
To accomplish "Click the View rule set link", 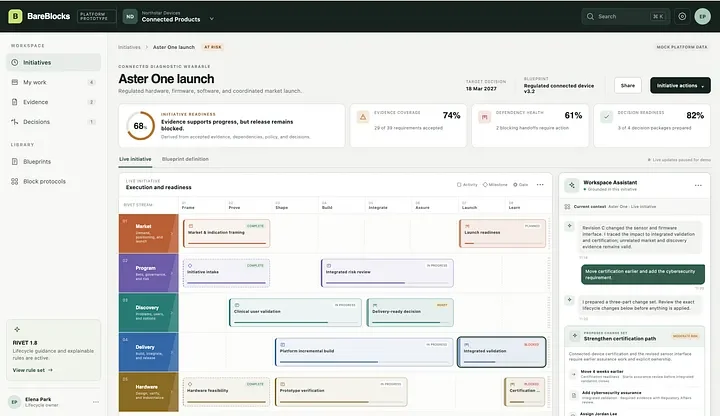I will coord(33,370).
